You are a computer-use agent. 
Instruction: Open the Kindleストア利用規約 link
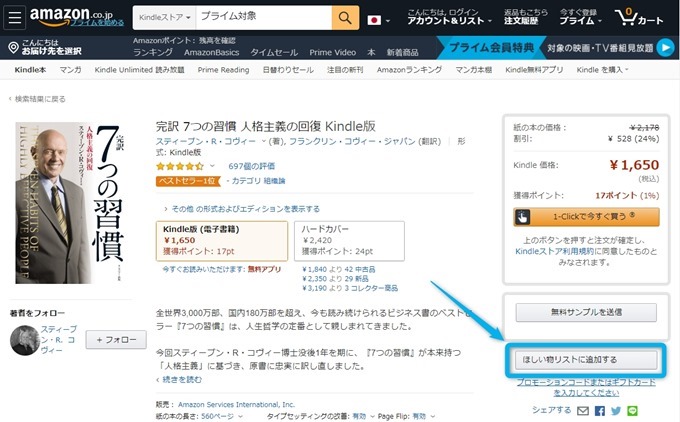pos(555,252)
